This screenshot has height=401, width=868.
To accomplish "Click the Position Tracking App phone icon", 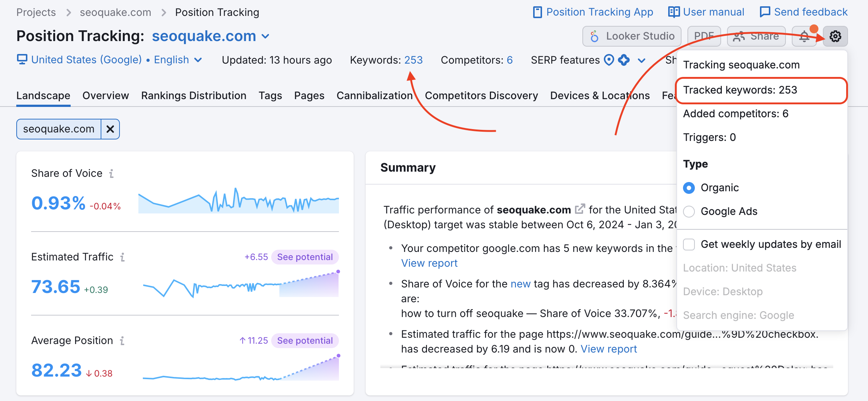I will [537, 12].
